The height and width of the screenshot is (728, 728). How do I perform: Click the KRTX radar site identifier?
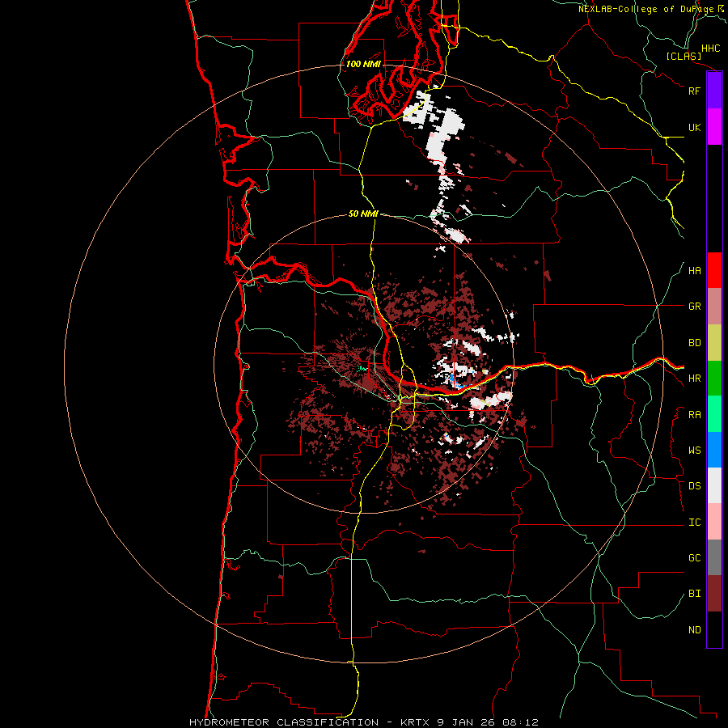point(416,722)
